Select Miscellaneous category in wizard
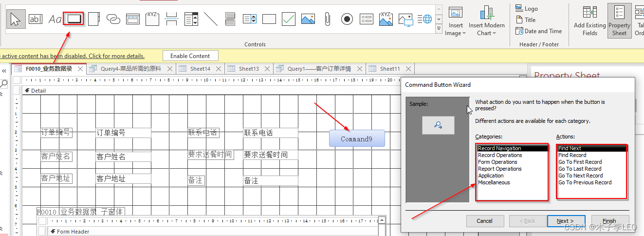The image size is (644, 236). pos(512,182)
